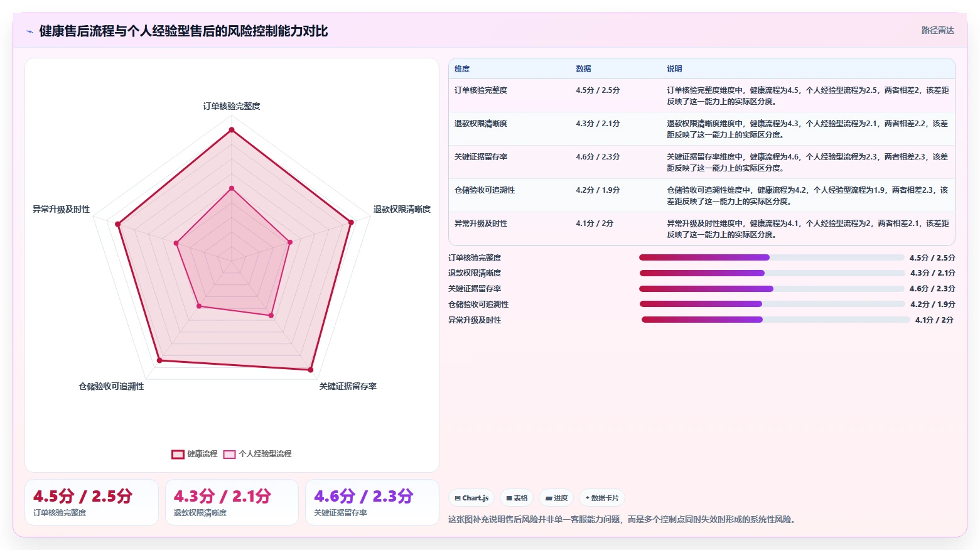980x550 pixels.
Task: Click the 维度 column header
Action: 462,69
